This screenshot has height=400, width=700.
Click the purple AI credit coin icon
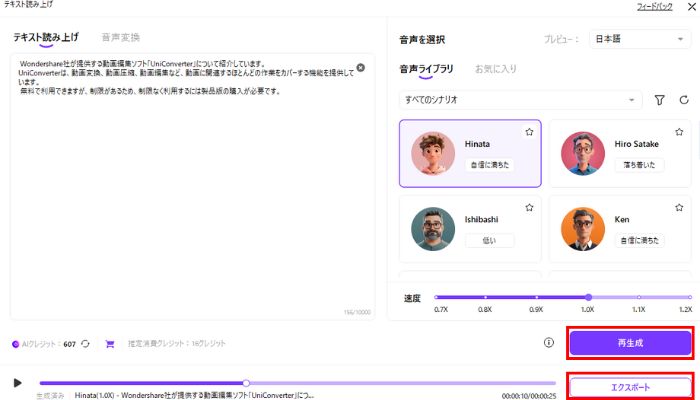pos(16,344)
